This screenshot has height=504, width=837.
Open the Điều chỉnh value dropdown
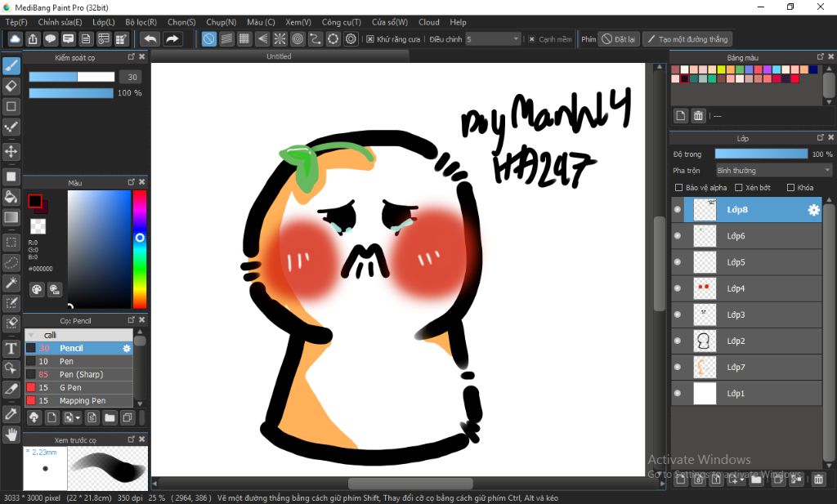click(x=493, y=39)
